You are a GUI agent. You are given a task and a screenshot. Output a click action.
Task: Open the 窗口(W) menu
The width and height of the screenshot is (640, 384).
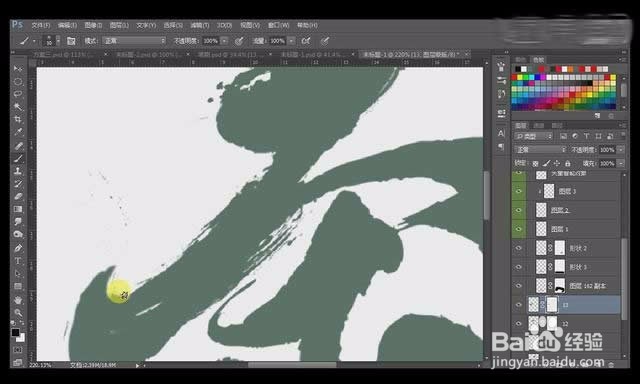click(278, 25)
